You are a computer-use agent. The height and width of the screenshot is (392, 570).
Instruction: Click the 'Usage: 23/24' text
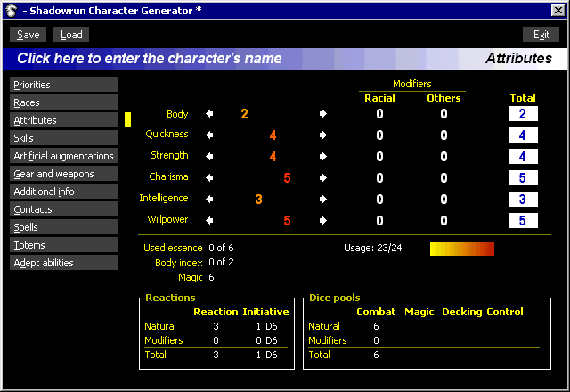pyautogui.click(x=373, y=248)
